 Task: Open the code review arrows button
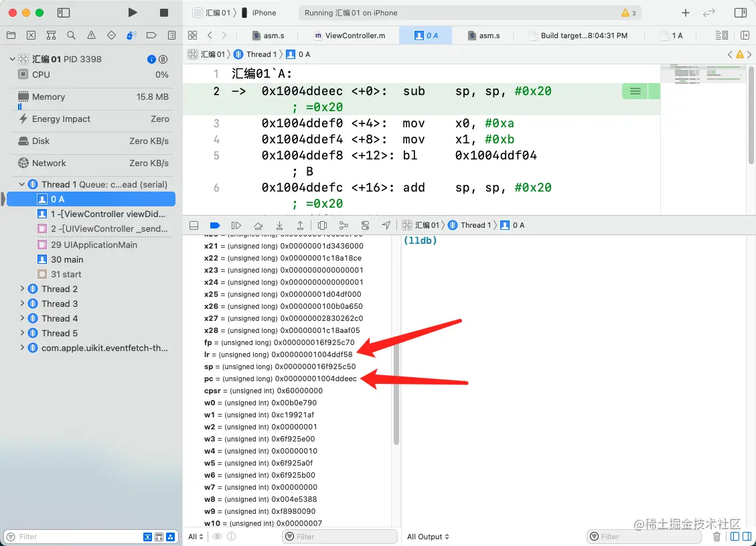click(x=708, y=13)
